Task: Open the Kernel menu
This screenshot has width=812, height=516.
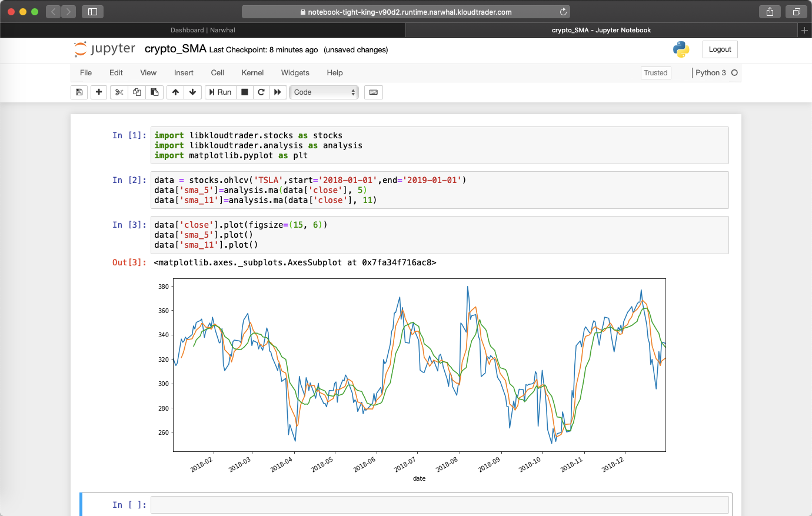Action: tap(252, 73)
